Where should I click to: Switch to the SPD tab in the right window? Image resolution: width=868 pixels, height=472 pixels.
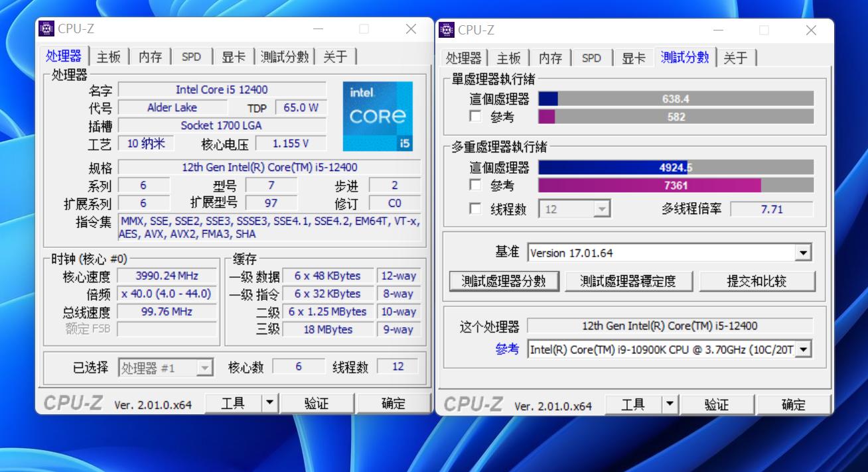[591, 58]
